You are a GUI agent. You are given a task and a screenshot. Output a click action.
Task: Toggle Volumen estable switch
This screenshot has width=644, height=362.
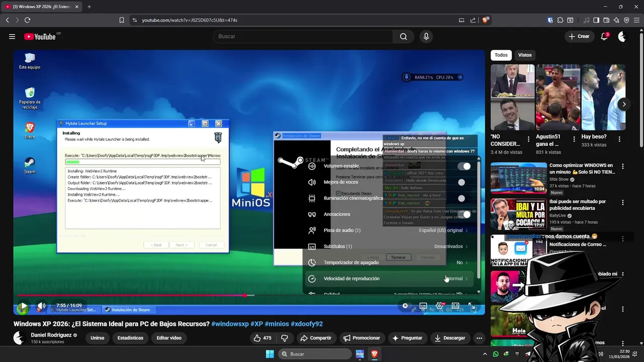tap(464, 166)
